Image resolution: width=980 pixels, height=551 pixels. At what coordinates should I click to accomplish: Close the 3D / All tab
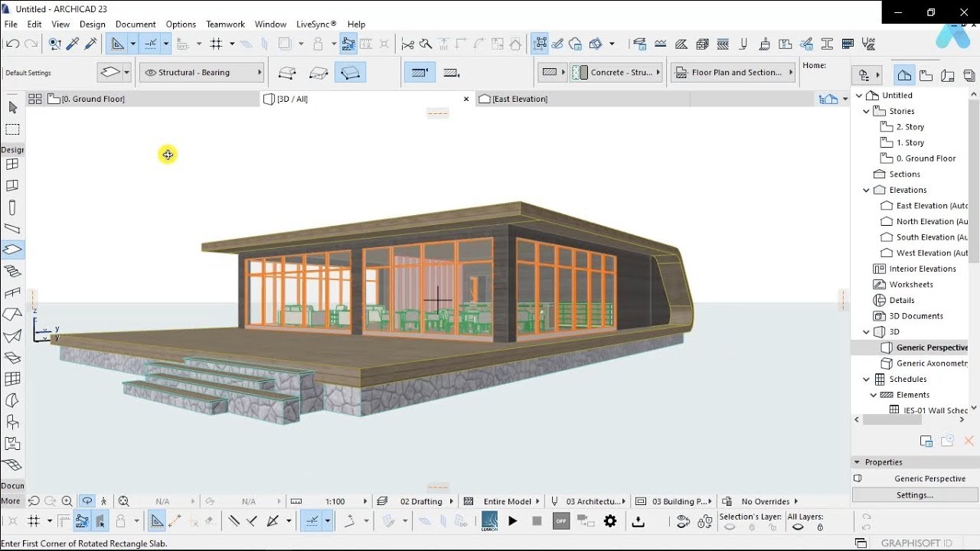click(466, 99)
